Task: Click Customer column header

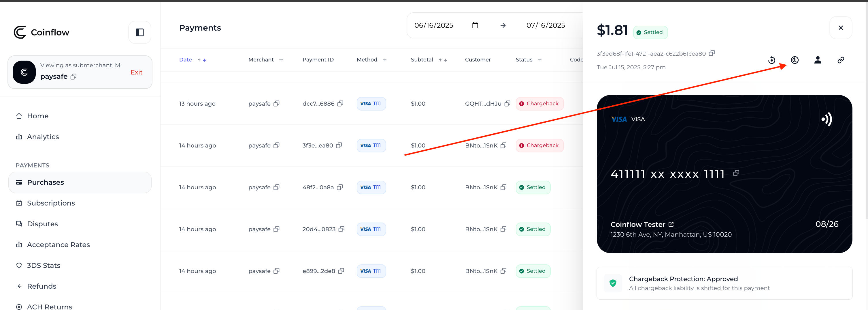Action: [x=478, y=60]
